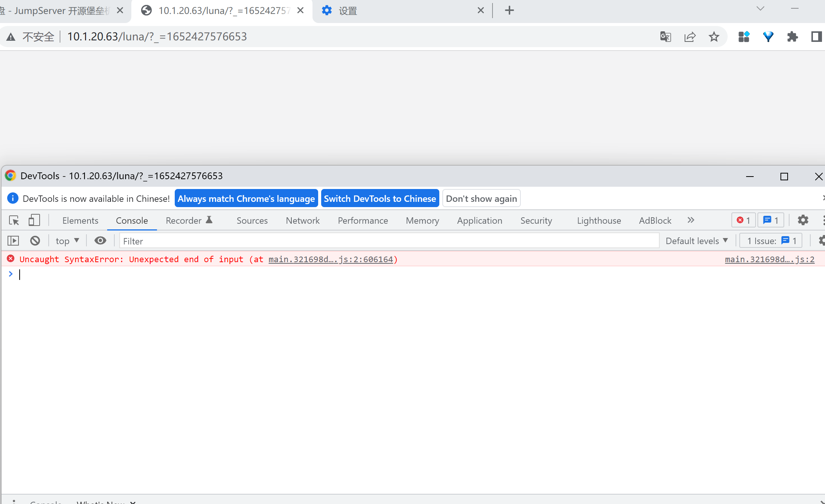Open the Sources panel

(x=252, y=220)
